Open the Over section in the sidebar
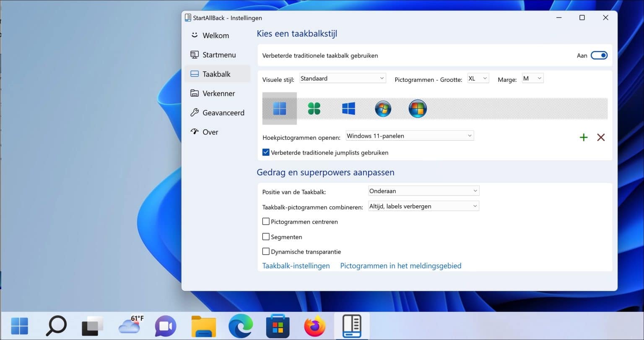 point(210,132)
